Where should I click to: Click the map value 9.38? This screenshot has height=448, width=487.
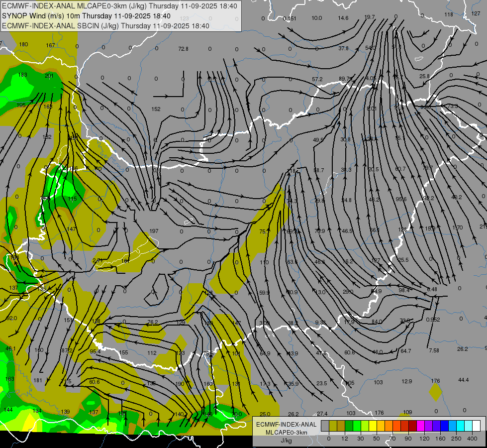point(320,323)
